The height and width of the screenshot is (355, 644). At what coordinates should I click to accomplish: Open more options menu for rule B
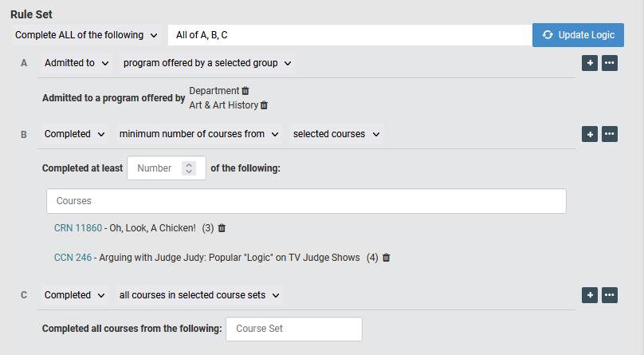(x=610, y=134)
